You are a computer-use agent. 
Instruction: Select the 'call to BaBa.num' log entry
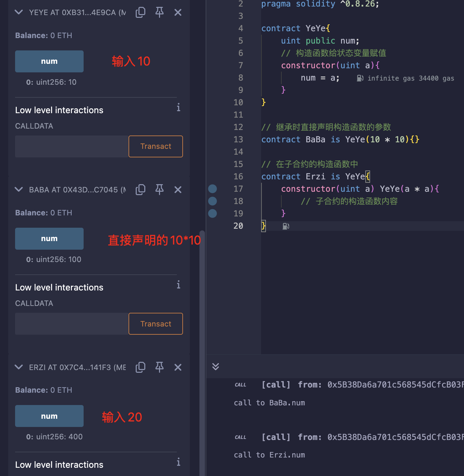(x=269, y=403)
